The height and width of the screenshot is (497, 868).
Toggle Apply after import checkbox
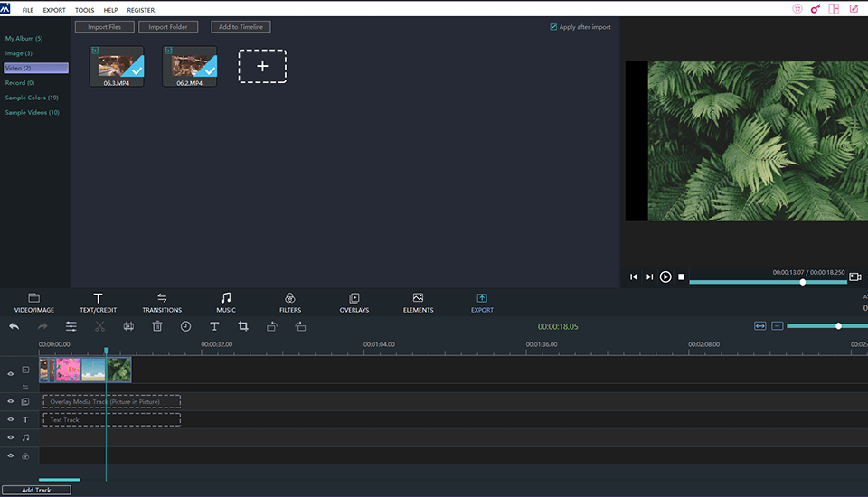click(553, 26)
